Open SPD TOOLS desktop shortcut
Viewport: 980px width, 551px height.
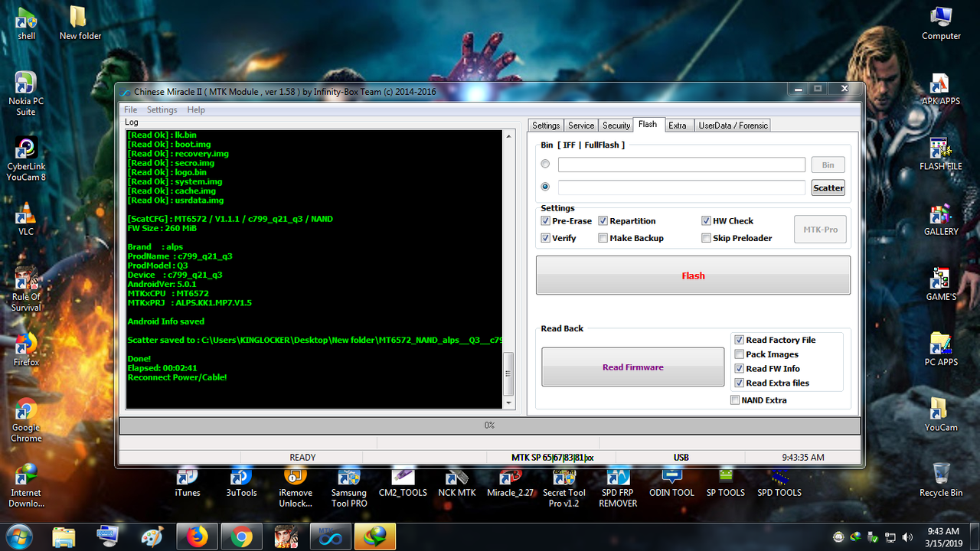[x=779, y=482]
